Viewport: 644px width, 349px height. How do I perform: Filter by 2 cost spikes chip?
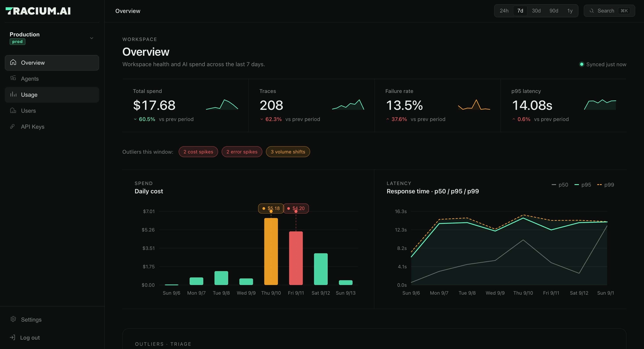(x=198, y=152)
